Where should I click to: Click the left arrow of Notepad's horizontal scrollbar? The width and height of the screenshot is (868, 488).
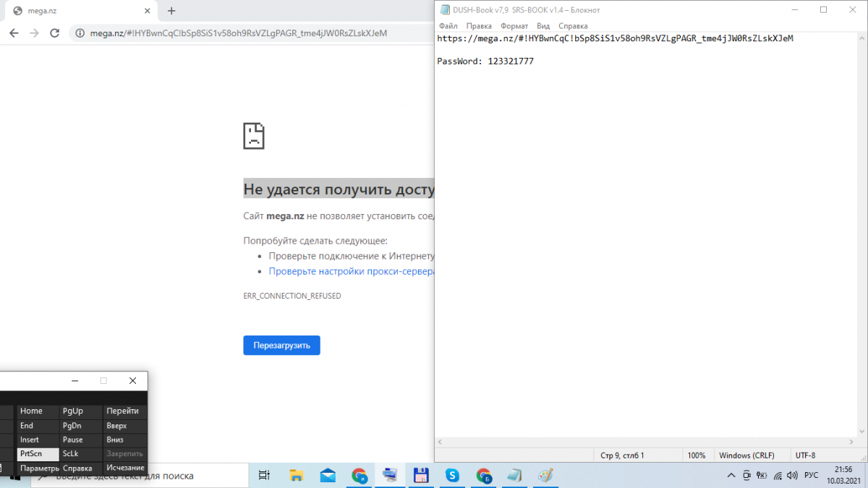pos(441,441)
